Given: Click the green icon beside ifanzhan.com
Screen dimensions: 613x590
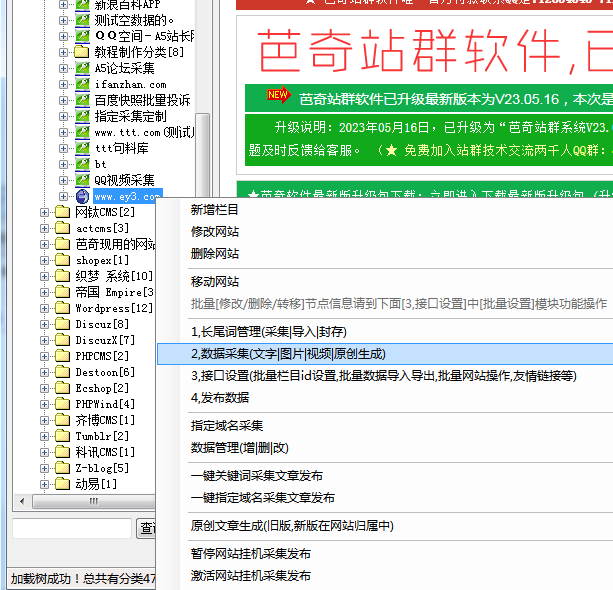Looking at the screenshot, I should [x=82, y=84].
